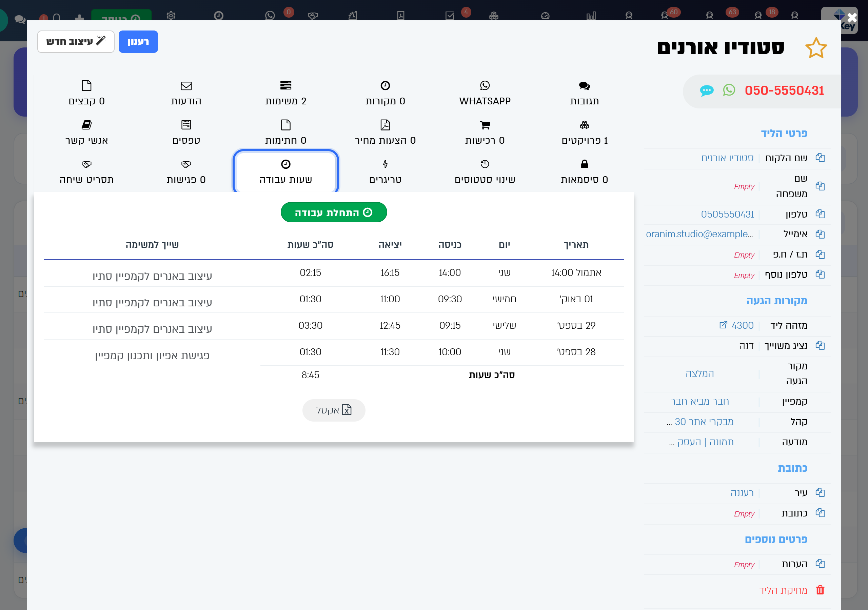Open the שינוי סטטוסים tab
The height and width of the screenshot is (610, 868).
click(485, 172)
